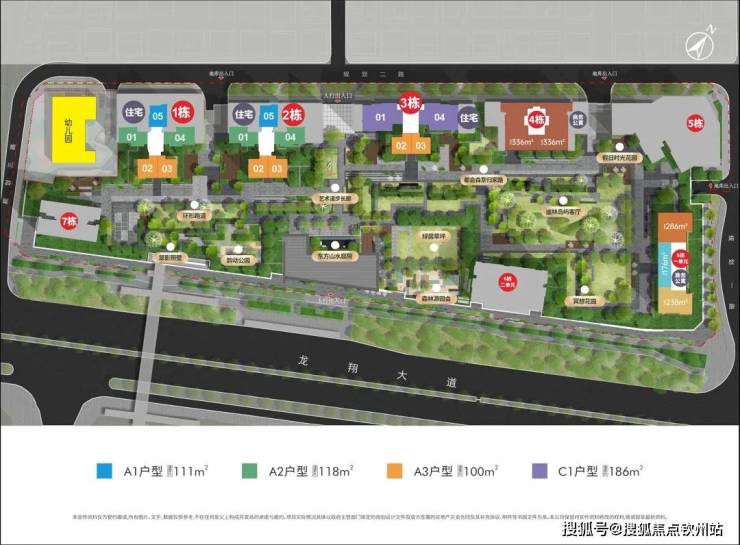Click the A2户型 118m² legend text
The width and height of the screenshot is (740, 545).
point(311,471)
